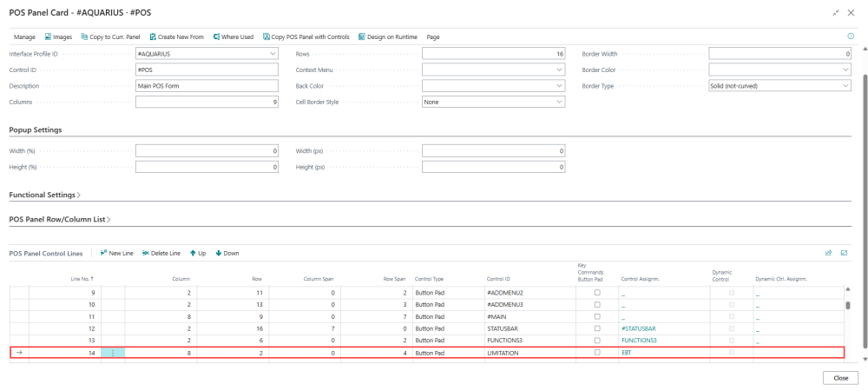Screen dimensions: 868x391
Task: Toggle Key Commands checkbox for FUNCTIONS3 row
Action: point(597,341)
